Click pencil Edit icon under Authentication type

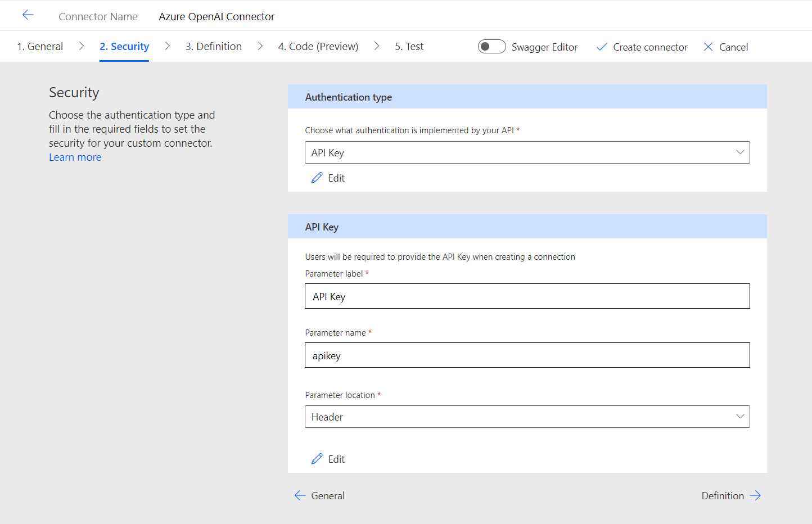tap(317, 178)
